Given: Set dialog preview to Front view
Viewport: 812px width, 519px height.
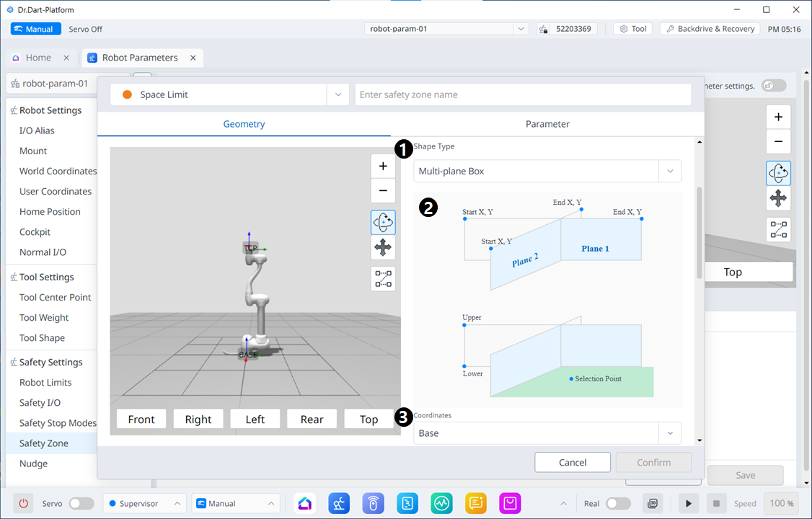Looking at the screenshot, I should pyautogui.click(x=141, y=419).
